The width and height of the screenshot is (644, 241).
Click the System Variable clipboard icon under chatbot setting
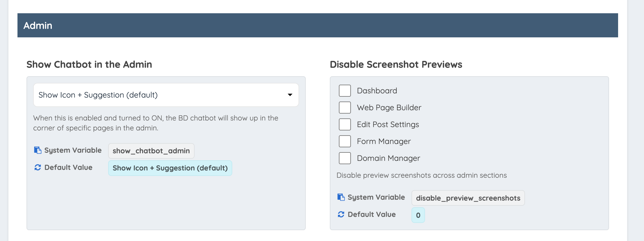click(x=38, y=150)
